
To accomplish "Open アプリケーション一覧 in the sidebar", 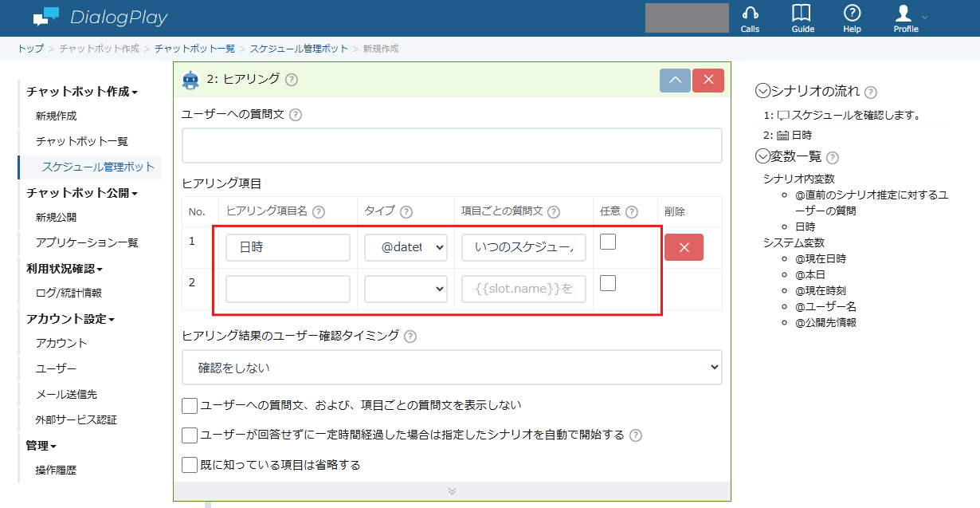I will 87,243.
